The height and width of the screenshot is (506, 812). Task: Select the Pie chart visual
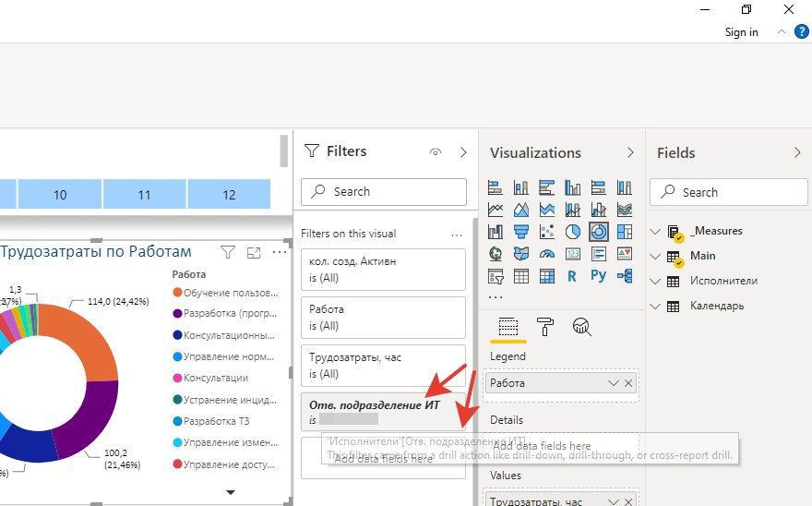click(x=573, y=232)
